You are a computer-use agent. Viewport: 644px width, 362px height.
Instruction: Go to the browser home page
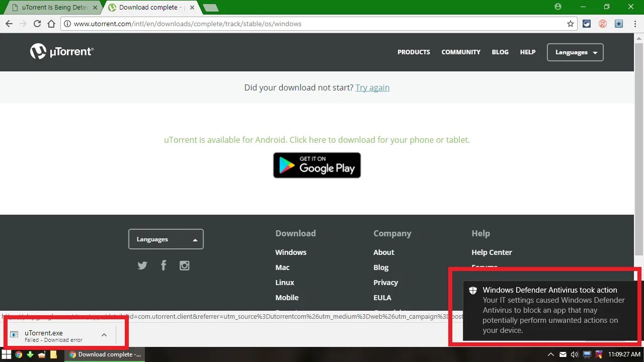(x=51, y=24)
